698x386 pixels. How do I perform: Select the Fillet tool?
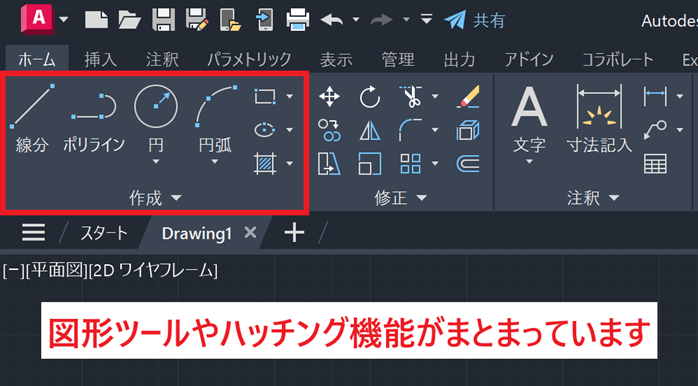pos(410,130)
